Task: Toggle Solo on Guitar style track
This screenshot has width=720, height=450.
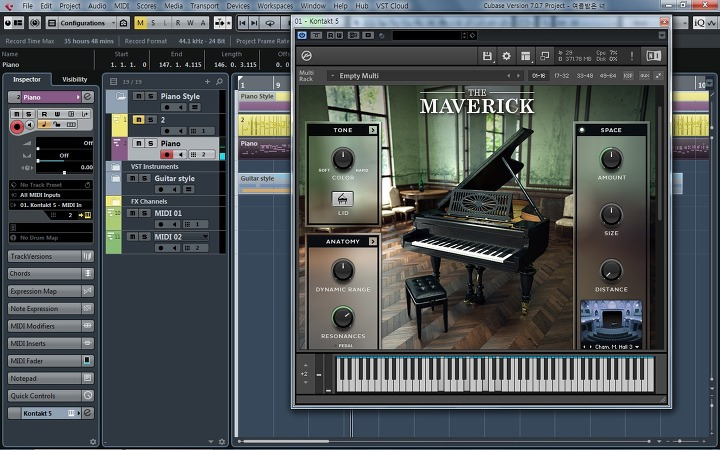Action: pyautogui.click(x=144, y=178)
